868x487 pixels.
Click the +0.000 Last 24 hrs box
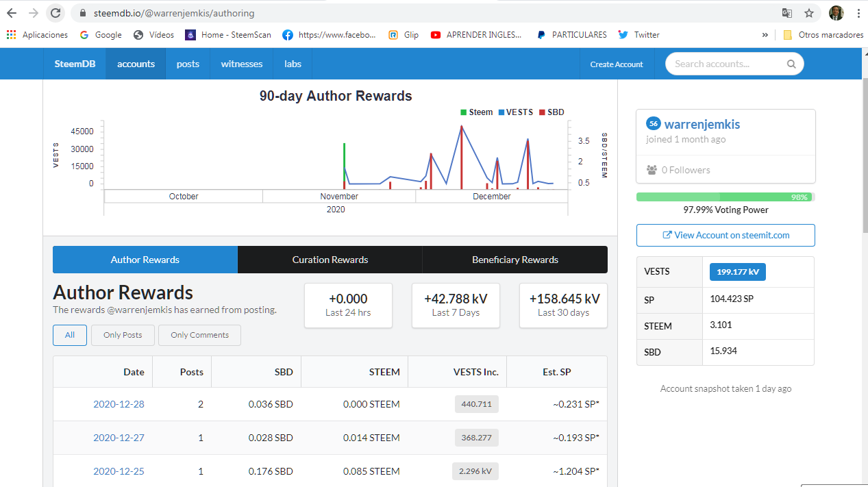click(x=348, y=305)
